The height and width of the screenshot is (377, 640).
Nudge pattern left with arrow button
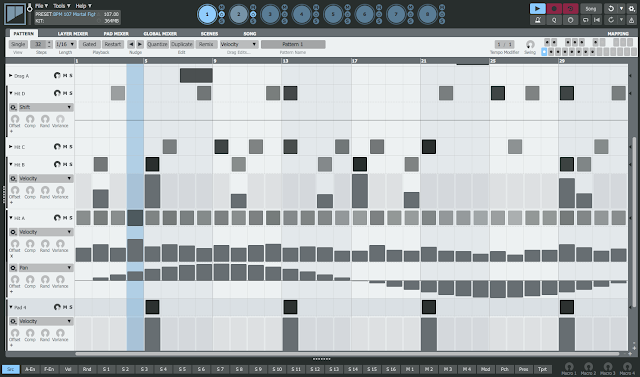coord(131,44)
